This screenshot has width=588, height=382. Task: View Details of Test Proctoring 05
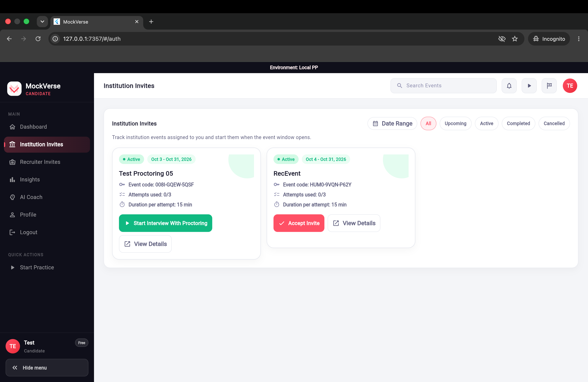pyautogui.click(x=145, y=244)
